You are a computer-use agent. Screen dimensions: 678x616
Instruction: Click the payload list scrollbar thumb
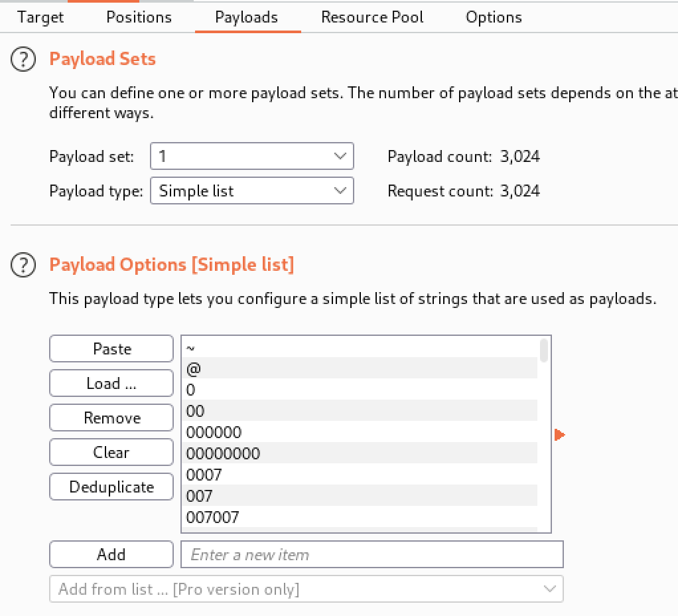point(544,350)
